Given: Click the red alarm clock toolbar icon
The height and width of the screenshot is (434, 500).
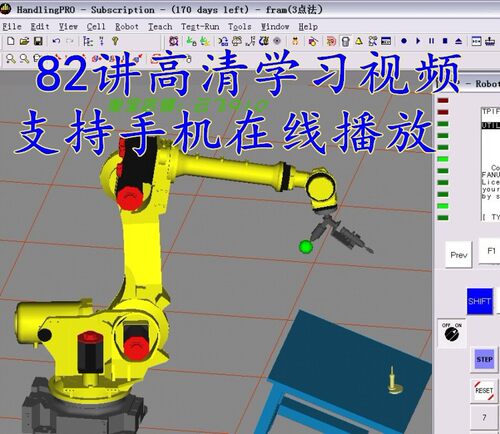Looking at the screenshot, I should (x=174, y=41).
